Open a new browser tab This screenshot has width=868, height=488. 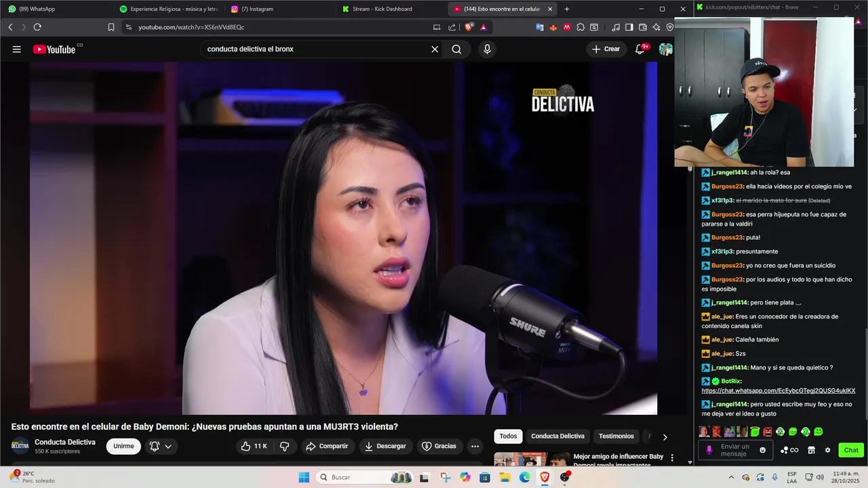(567, 9)
